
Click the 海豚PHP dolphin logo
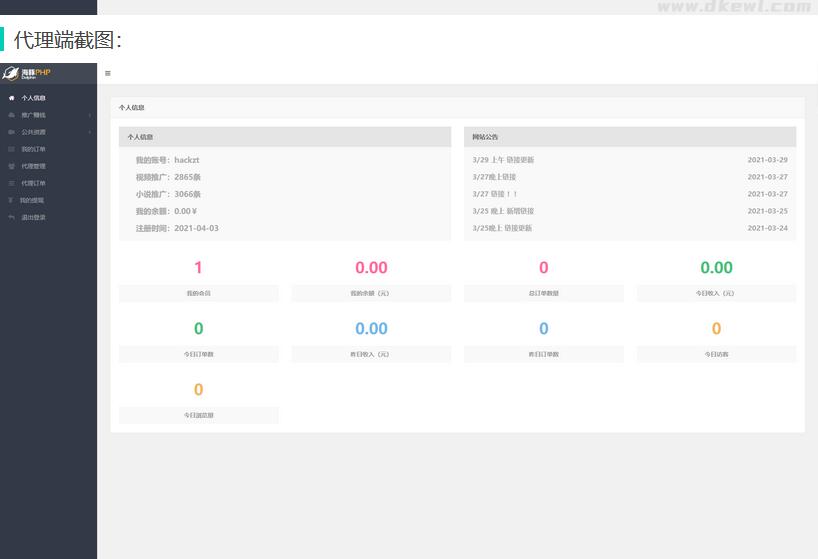[x=11, y=73]
